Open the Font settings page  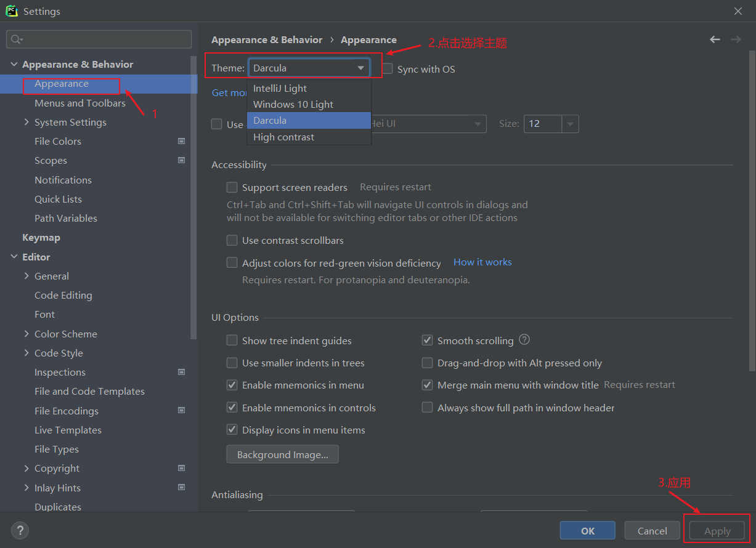(x=44, y=314)
